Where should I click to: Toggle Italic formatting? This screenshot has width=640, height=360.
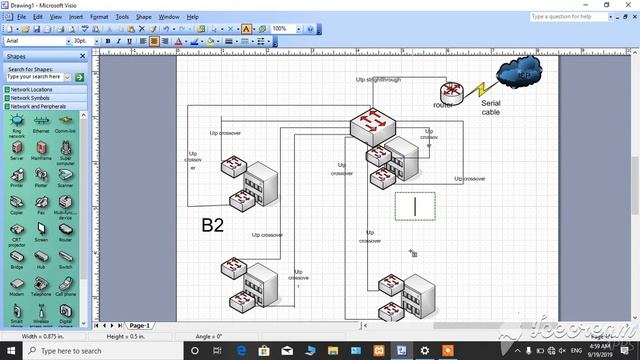(118, 41)
